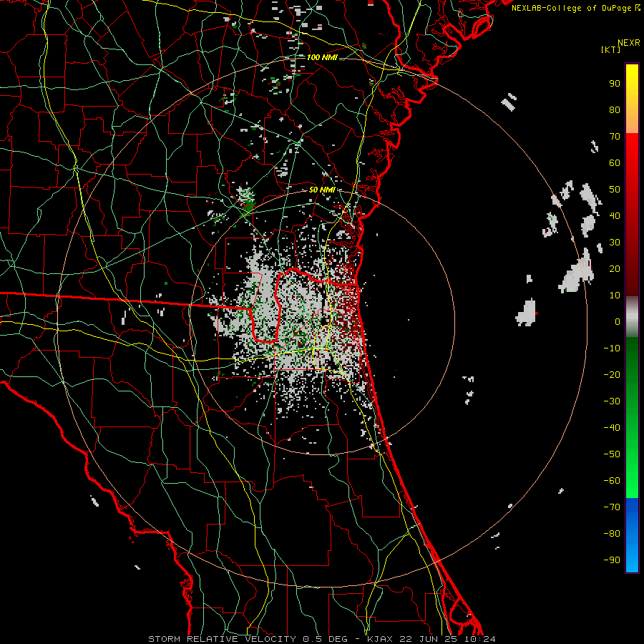
Task: Pick the gray zero-velocity segment of the color bar
Action: [x=632, y=317]
